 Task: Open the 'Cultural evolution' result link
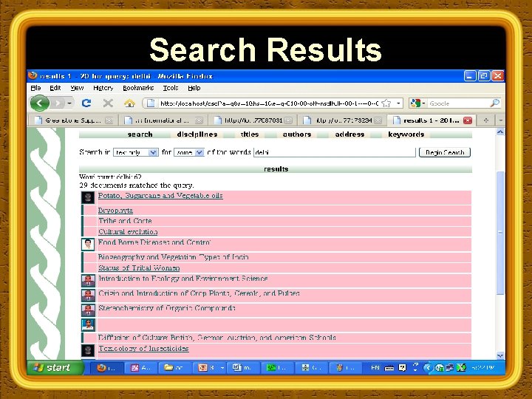pyautogui.click(x=128, y=232)
